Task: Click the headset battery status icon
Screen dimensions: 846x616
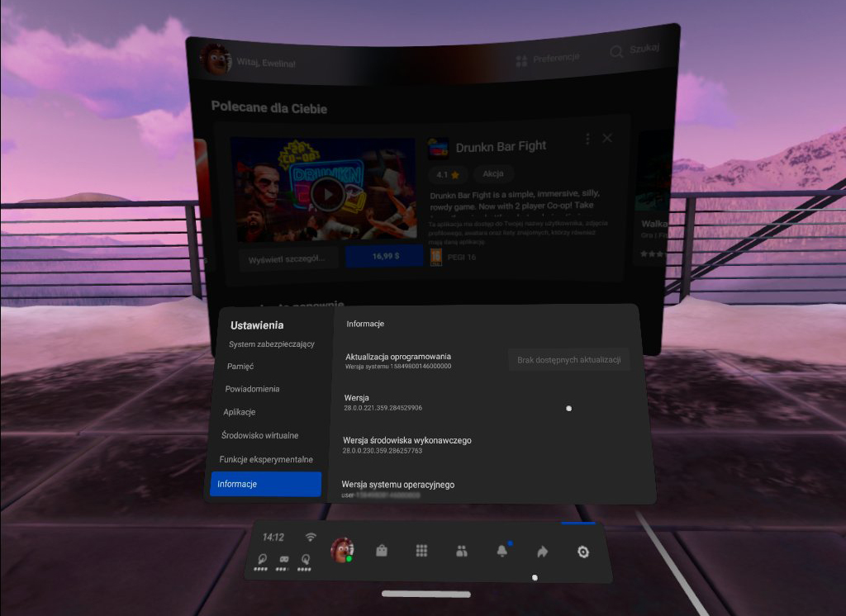Action: 284,562
